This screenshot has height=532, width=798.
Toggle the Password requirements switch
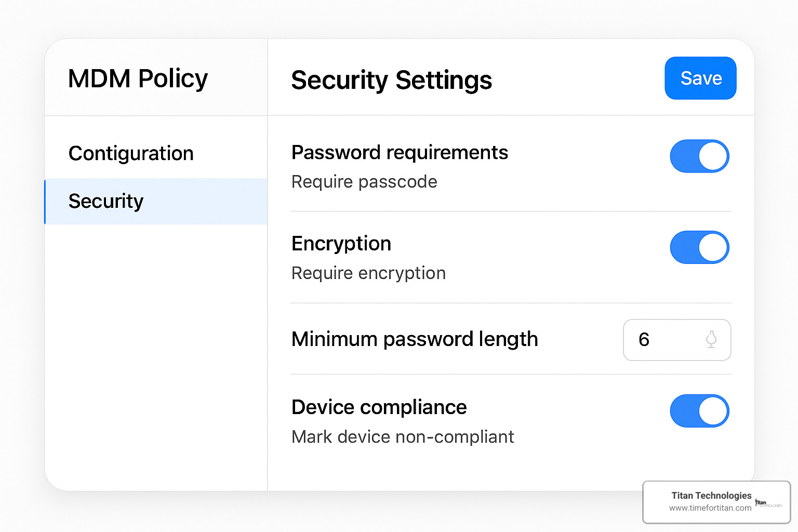(x=699, y=156)
